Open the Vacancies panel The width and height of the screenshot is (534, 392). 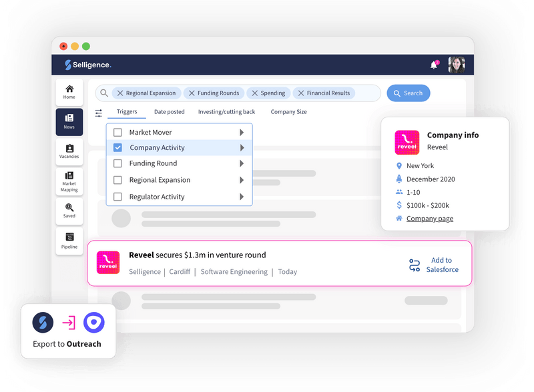(x=69, y=151)
